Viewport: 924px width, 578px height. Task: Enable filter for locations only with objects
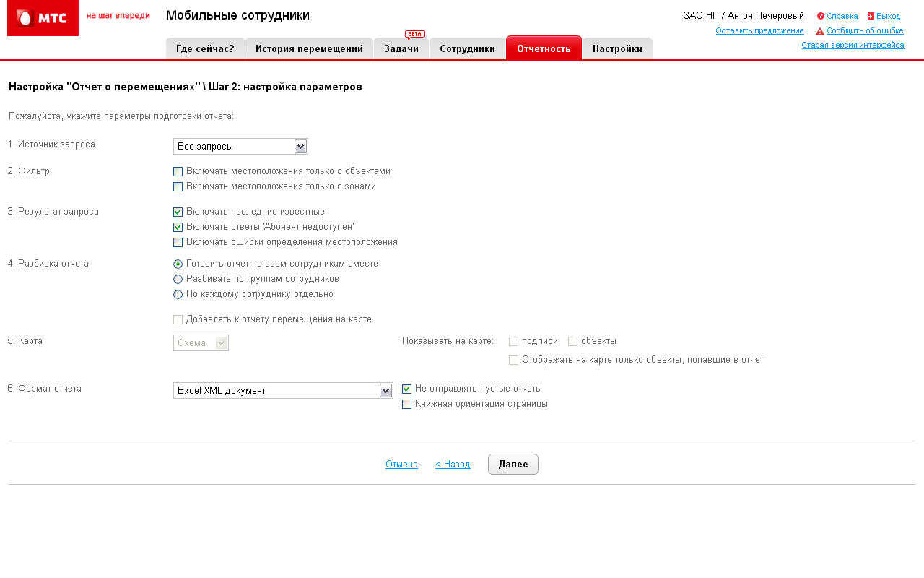178,172
